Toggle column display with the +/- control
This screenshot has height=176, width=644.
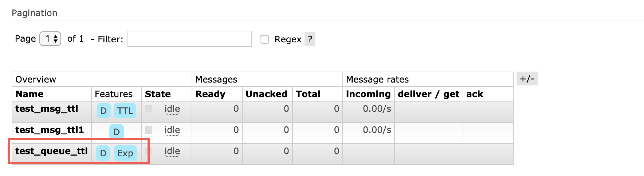[x=527, y=79]
